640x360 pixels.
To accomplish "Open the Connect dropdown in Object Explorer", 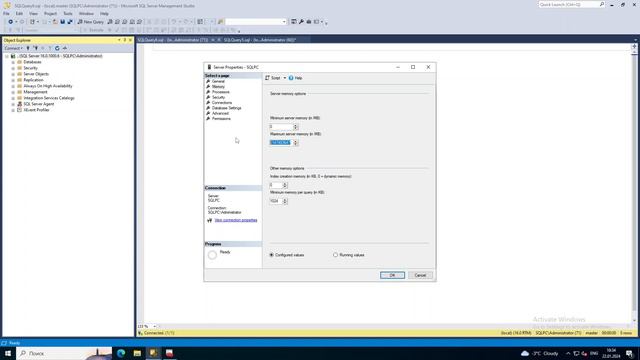I will point(13,48).
